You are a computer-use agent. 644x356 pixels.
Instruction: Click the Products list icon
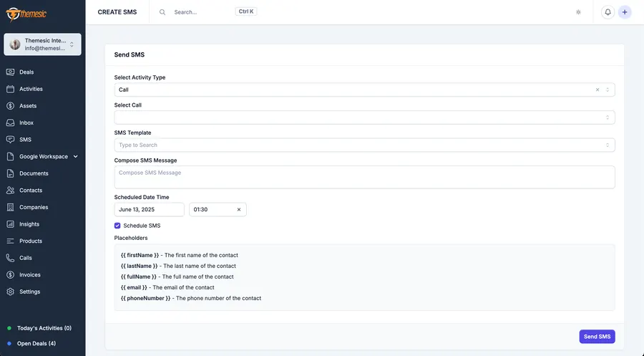click(10, 241)
